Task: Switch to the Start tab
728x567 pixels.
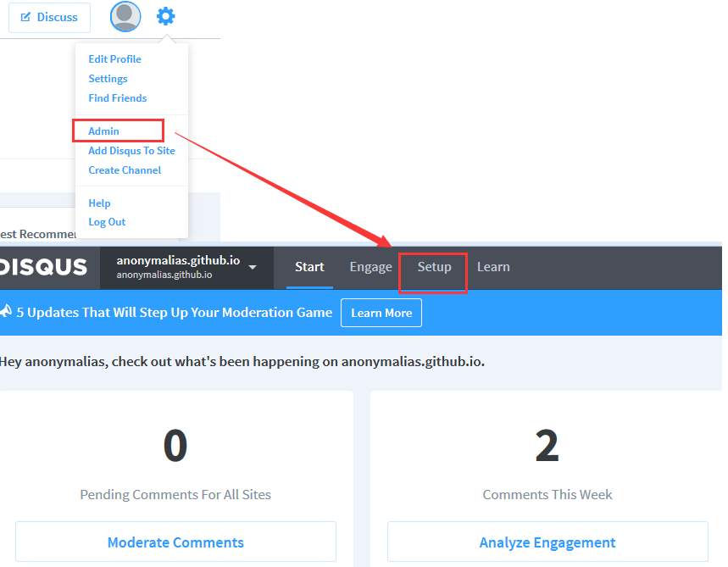Action: 309,267
